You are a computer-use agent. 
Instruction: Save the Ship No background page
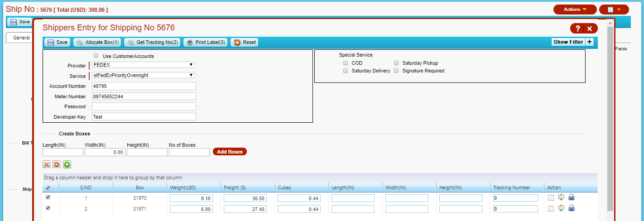(20, 22)
